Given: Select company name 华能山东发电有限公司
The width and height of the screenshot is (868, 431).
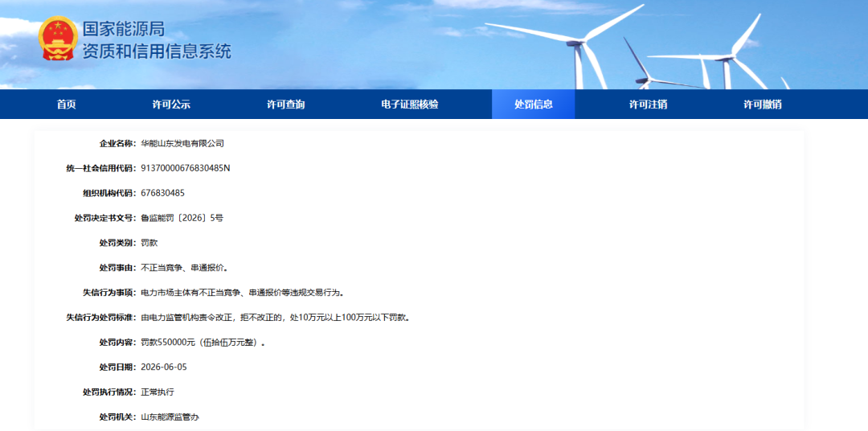Looking at the screenshot, I should coord(182,143).
